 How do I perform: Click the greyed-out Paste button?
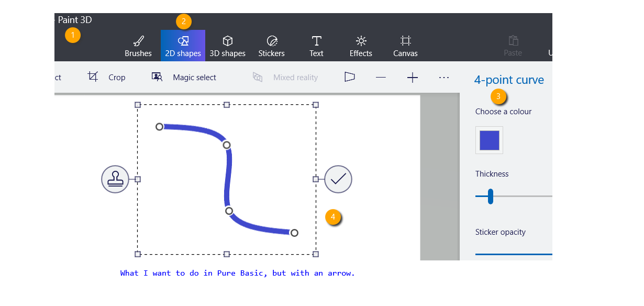(513, 46)
